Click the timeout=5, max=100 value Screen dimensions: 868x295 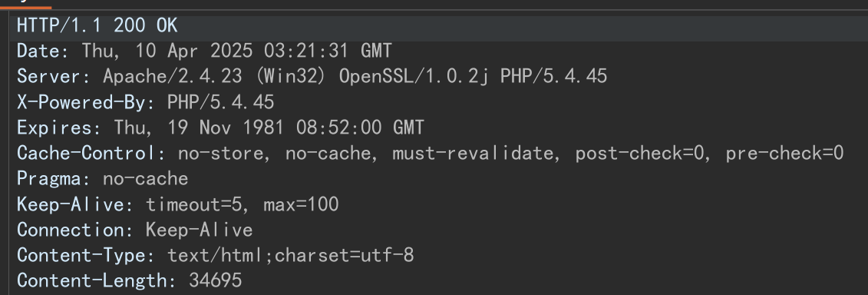click(x=243, y=204)
